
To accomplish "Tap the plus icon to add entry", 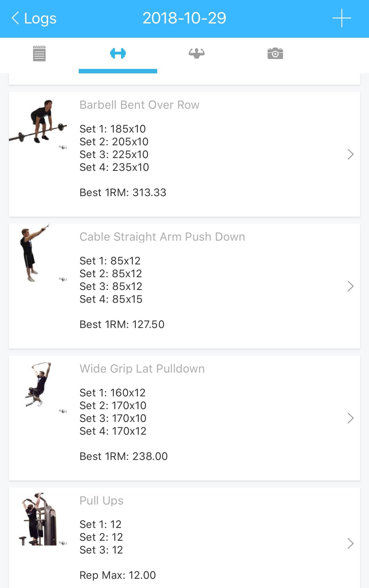I will point(342,18).
